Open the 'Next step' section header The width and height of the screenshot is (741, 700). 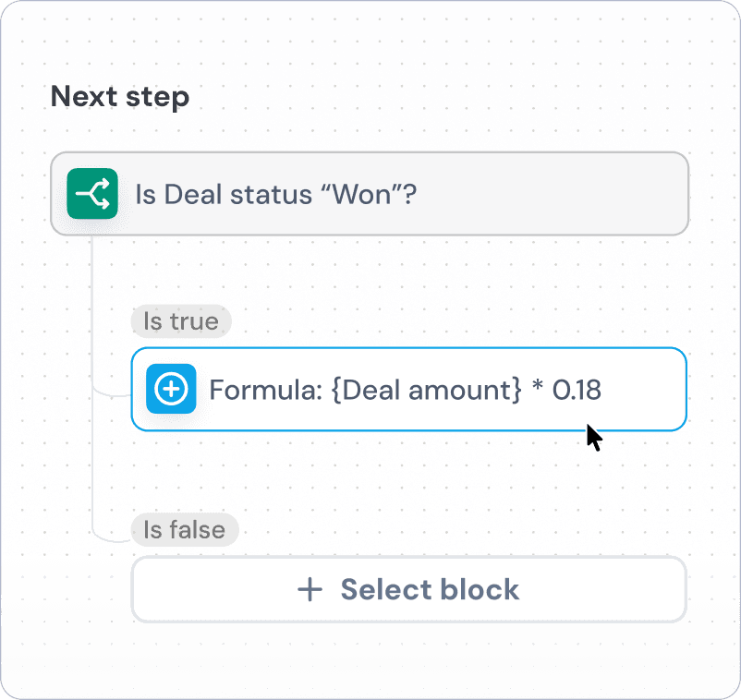pos(119,96)
